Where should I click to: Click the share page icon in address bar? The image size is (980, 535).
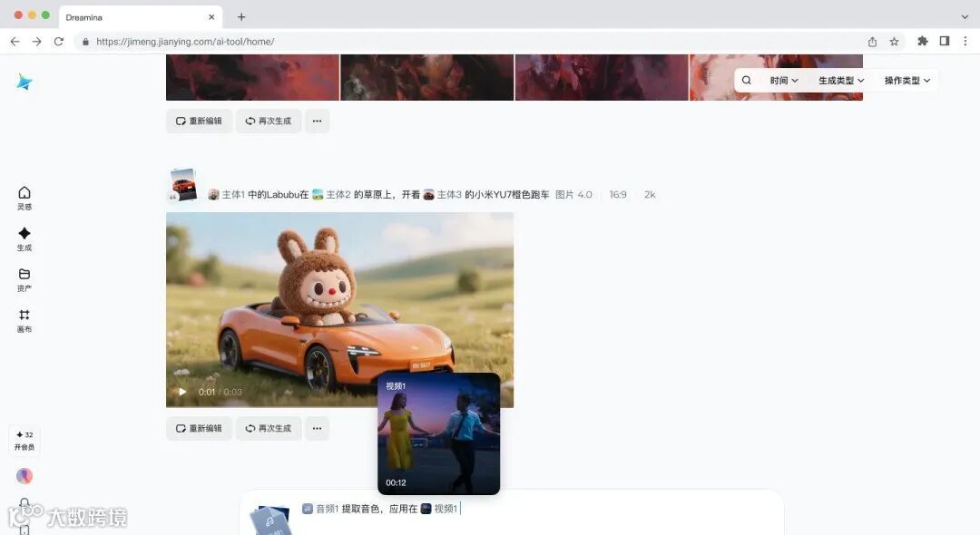coord(872,41)
